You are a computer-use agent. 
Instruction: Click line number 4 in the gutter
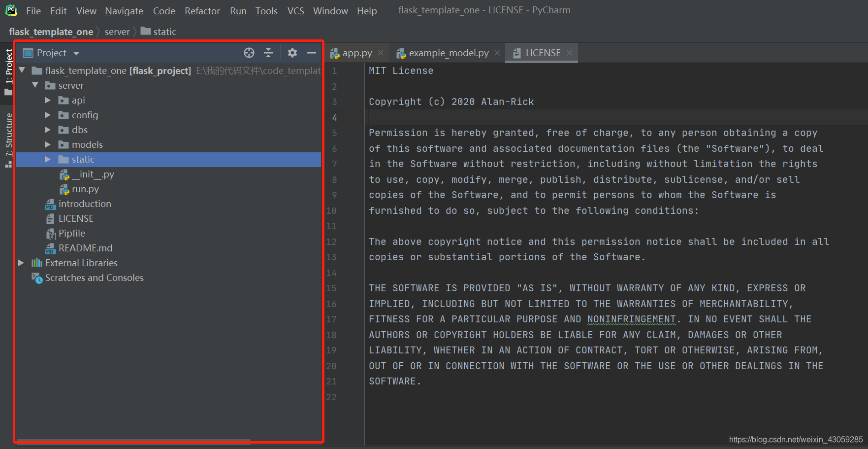[x=335, y=118]
